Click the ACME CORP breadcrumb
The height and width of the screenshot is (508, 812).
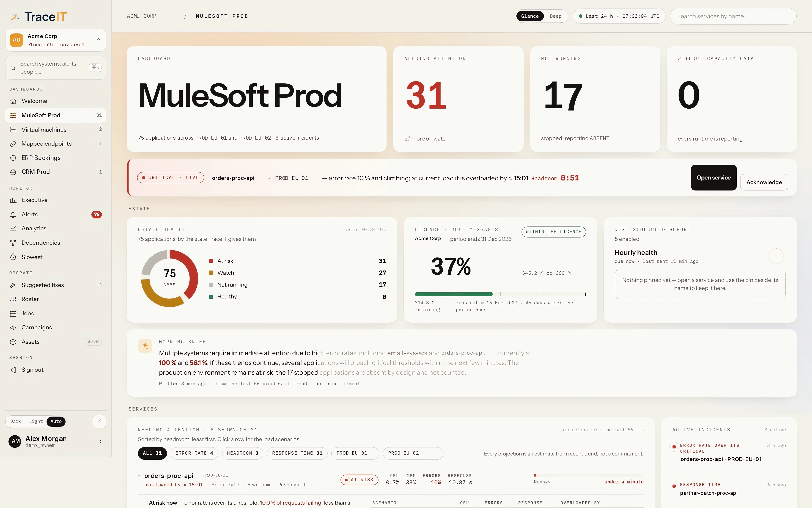pyautogui.click(x=142, y=16)
